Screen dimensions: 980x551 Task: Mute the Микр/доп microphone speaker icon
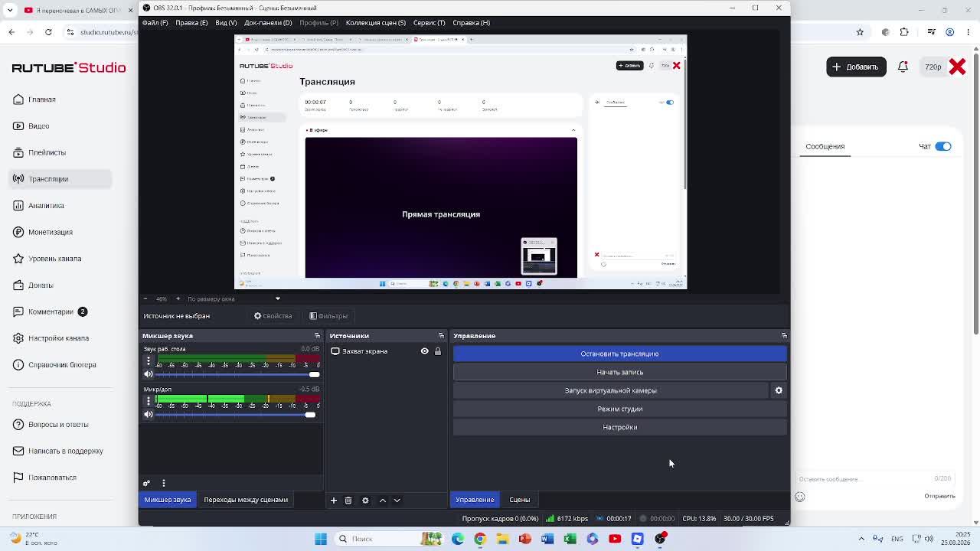(149, 415)
